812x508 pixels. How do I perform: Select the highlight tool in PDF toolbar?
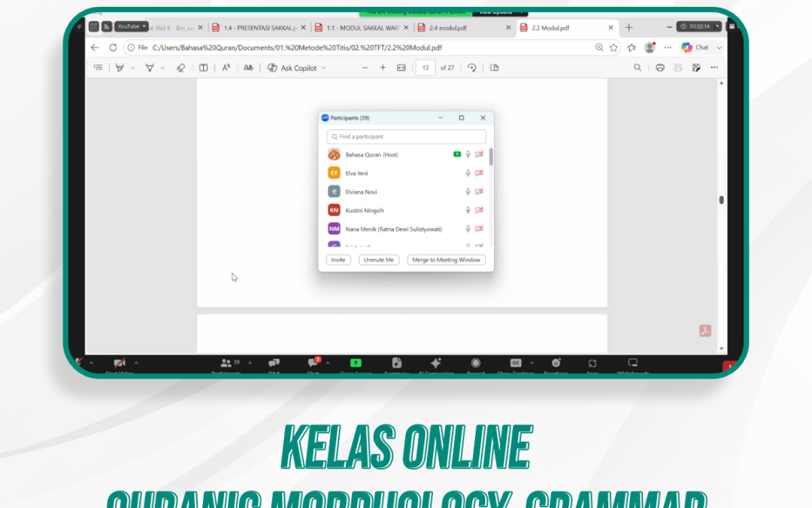coord(120,68)
